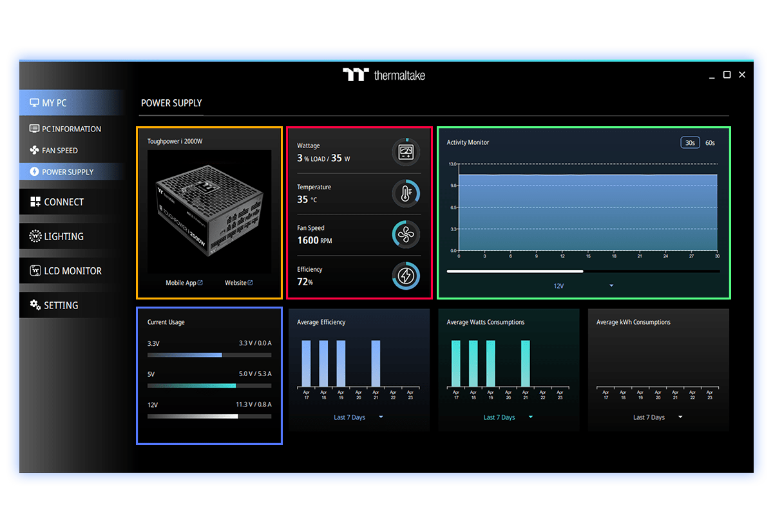Select POWER SUPPLY in the sidebar

pyautogui.click(x=72, y=171)
